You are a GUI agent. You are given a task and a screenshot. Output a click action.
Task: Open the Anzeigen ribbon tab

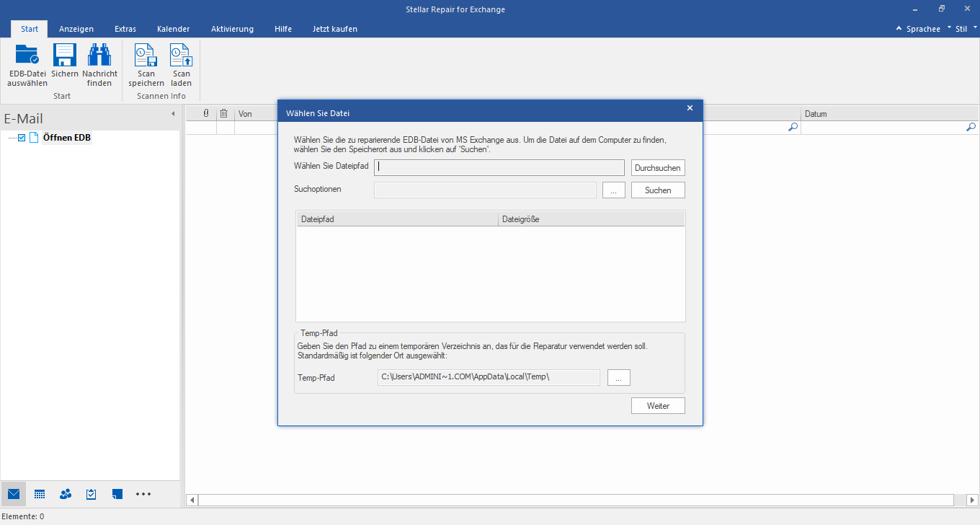(x=76, y=29)
